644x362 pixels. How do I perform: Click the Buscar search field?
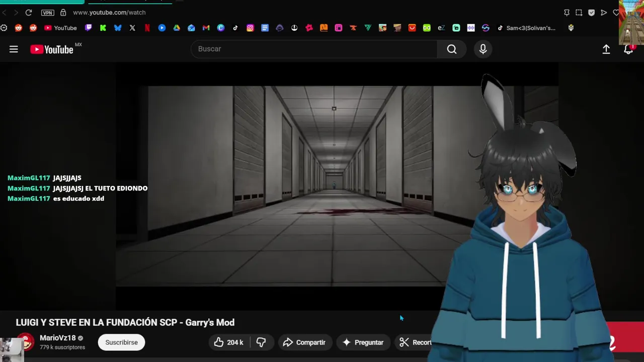(x=314, y=49)
